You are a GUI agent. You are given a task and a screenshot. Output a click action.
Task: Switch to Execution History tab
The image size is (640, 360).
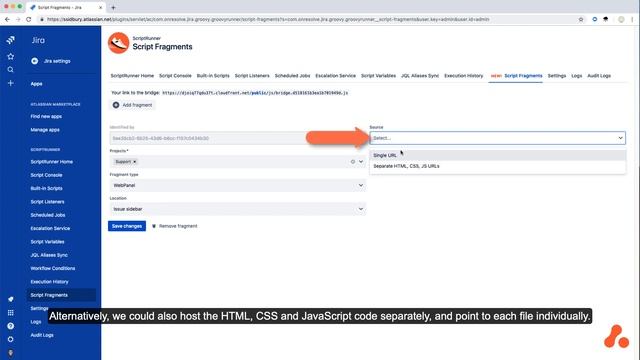tap(464, 76)
